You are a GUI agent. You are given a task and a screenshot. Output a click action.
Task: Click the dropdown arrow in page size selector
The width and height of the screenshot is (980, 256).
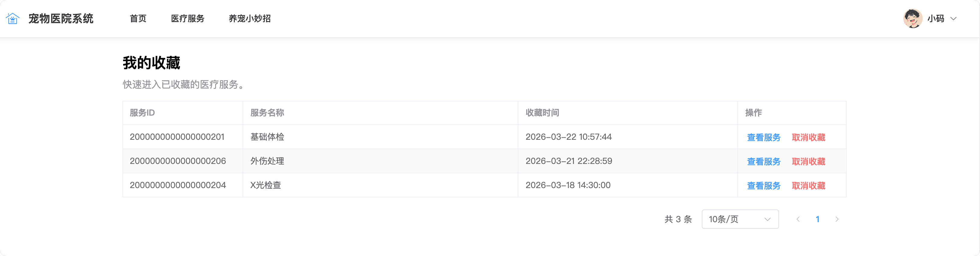(767, 219)
